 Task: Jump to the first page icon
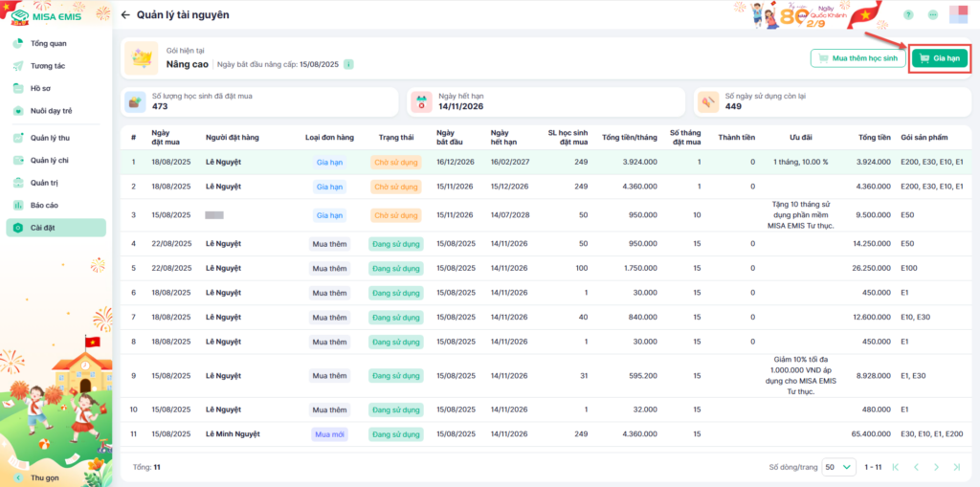[896, 467]
